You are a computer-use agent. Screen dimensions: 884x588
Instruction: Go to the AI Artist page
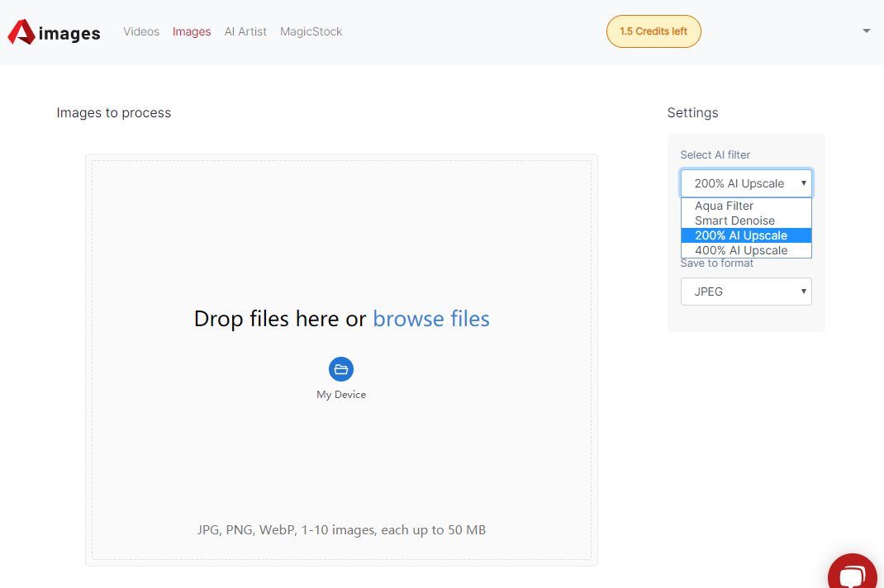[245, 31]
